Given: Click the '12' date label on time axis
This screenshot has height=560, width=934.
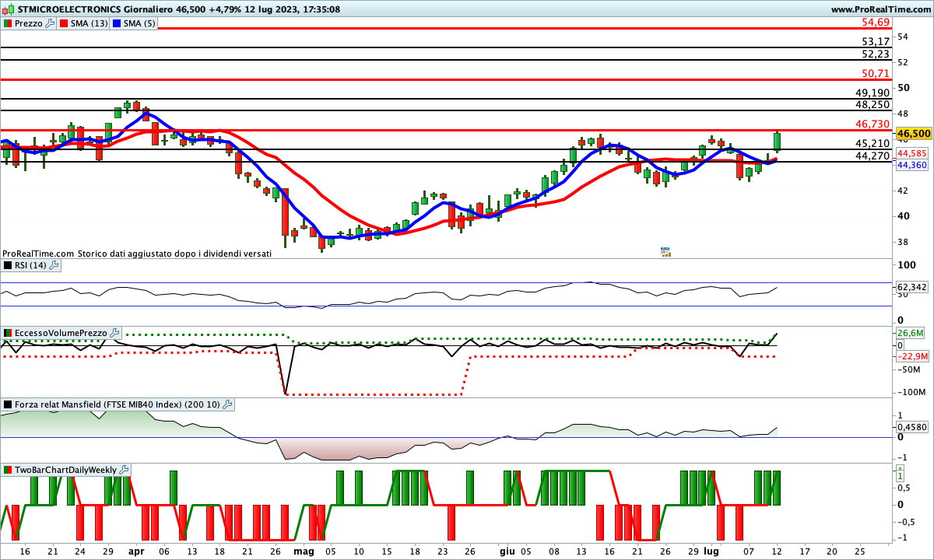Looking at the screenshot, I should click(776, 551).
